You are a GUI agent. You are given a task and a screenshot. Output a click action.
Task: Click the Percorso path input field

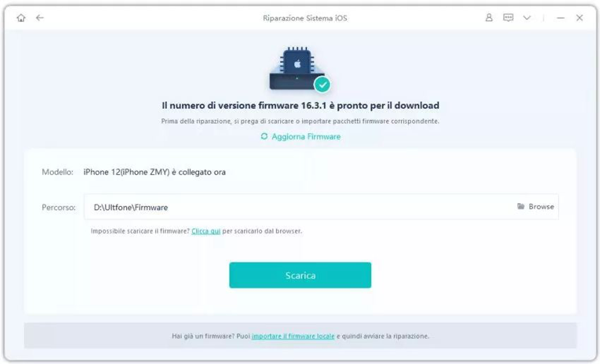tap(321, 207)
